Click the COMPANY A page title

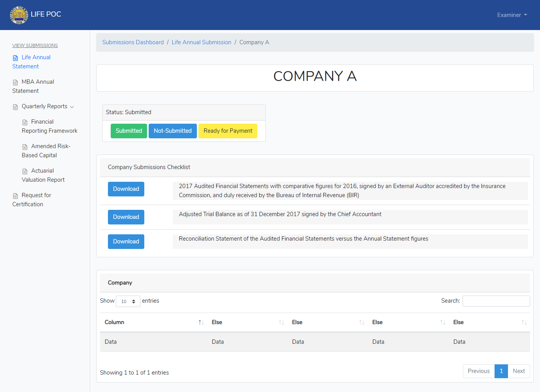click(315, 76)
